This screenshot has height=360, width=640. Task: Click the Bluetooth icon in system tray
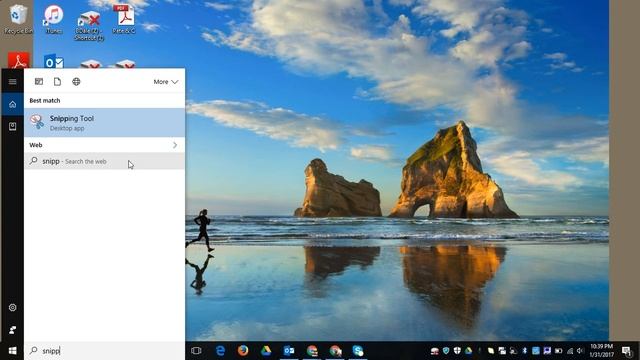(x=524, y=351)
